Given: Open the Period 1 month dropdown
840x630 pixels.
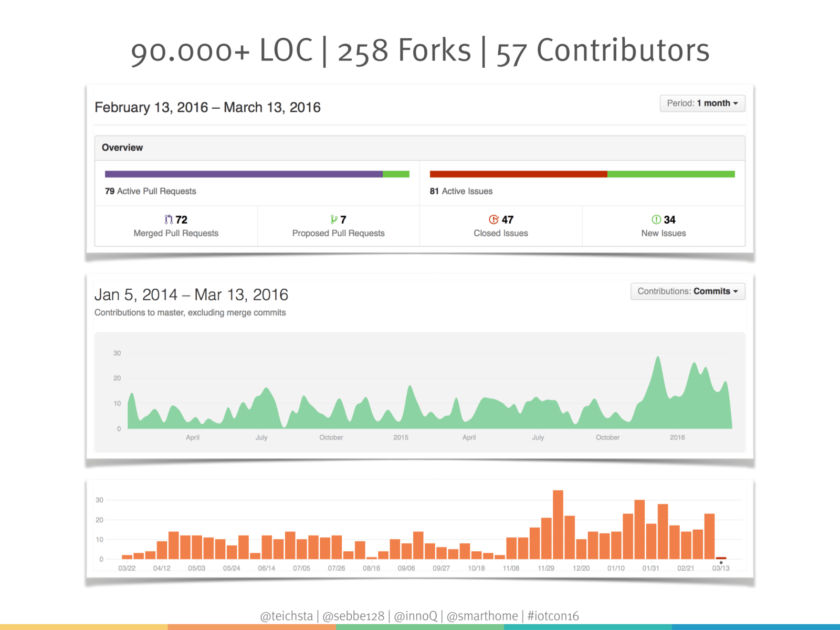Looking at the screenshot, I should 702,103.
